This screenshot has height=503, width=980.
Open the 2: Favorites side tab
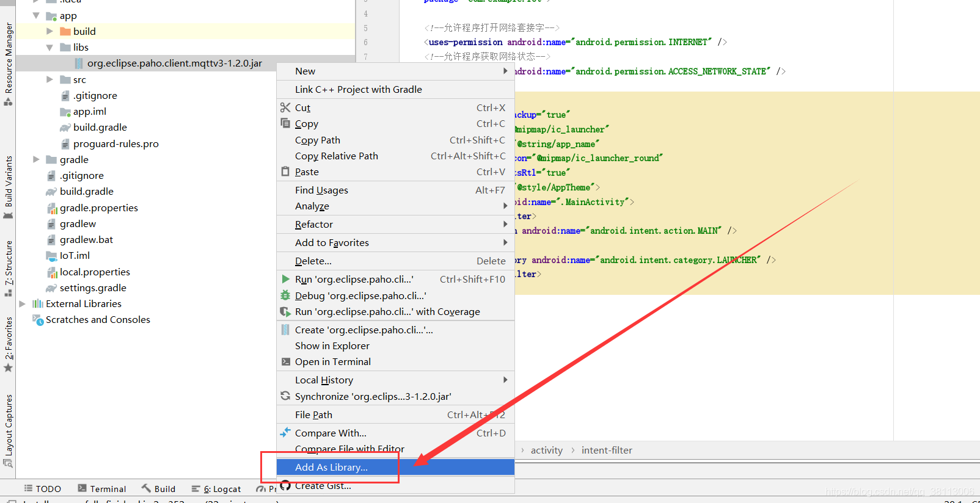point(8,344)
